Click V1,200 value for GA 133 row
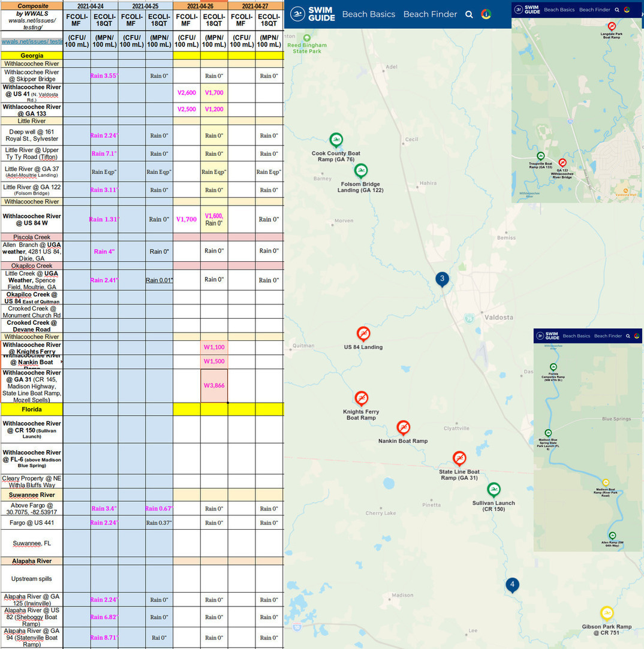The height and width of the screenshot is (649, 644). (214, 109)
